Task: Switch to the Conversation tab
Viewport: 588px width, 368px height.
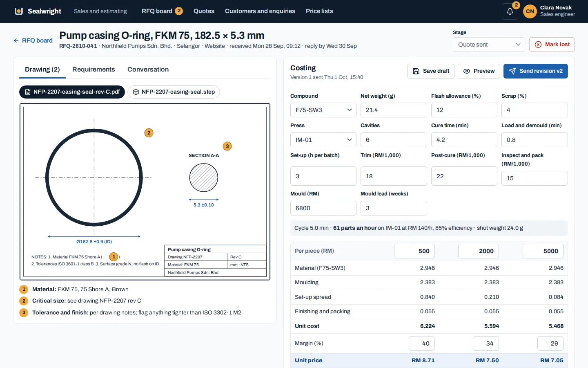Action: tap(148, 70)
